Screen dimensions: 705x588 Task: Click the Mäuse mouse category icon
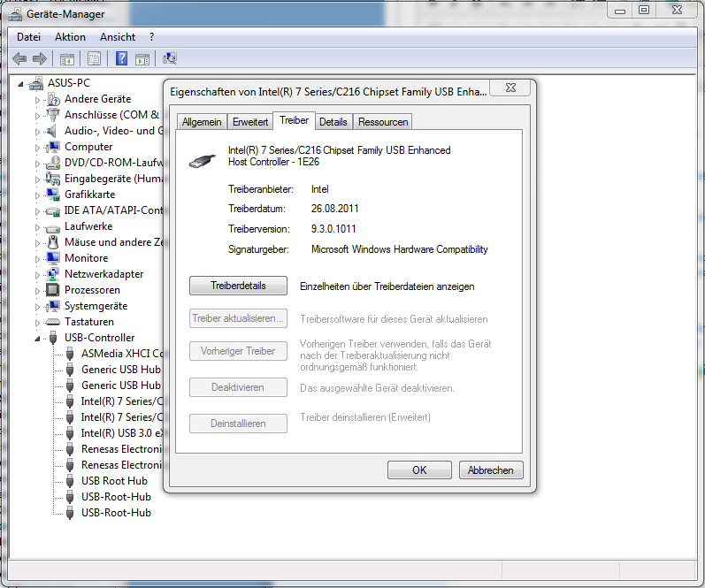(53, 242)
